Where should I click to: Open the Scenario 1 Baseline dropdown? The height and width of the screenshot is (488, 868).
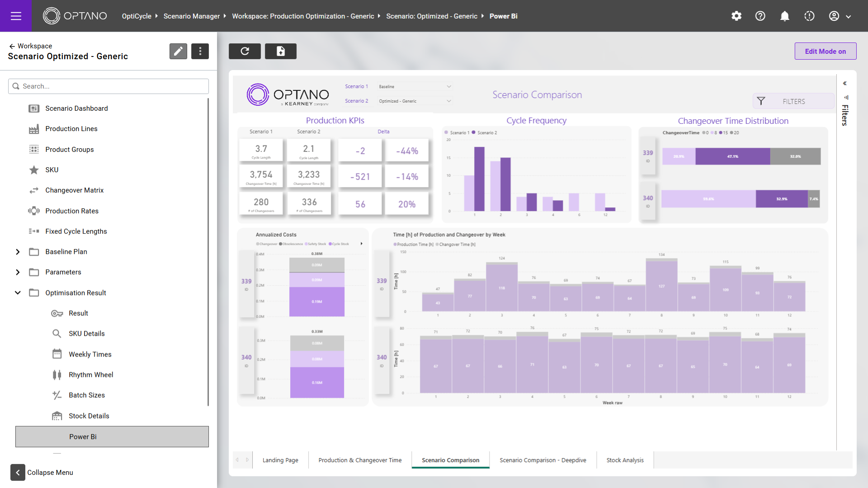(415, 87)
